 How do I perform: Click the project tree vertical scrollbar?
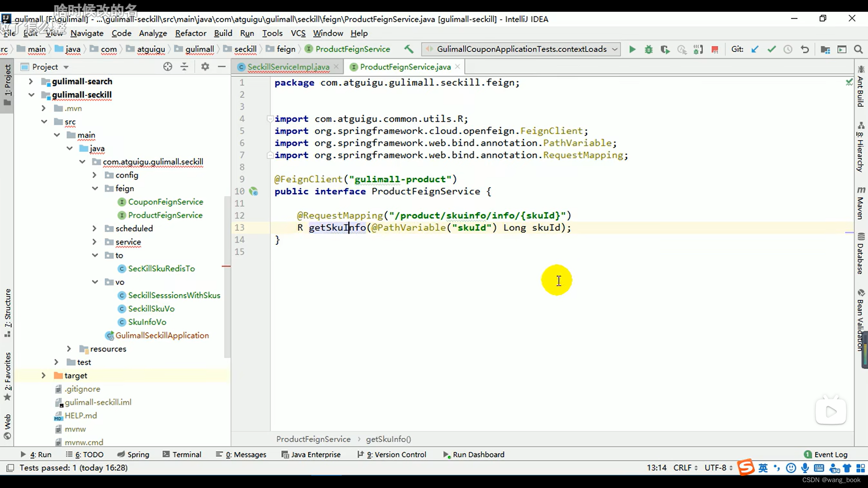click(227, 276)
